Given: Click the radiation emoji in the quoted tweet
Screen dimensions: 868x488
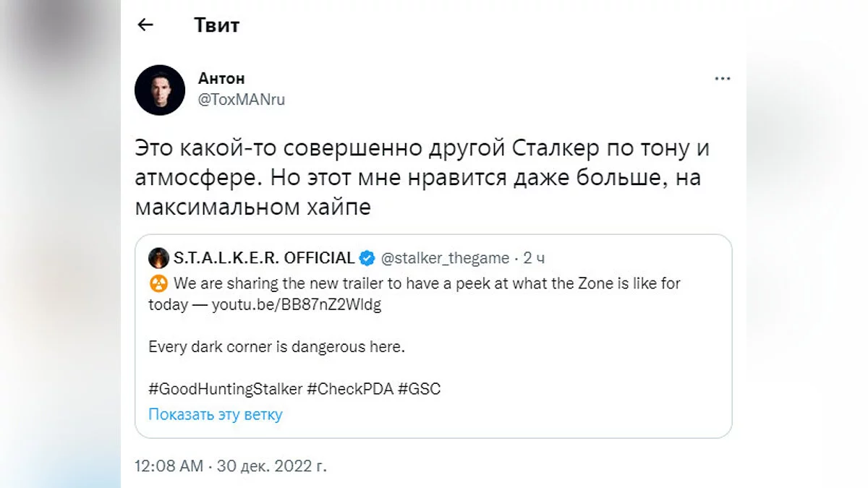Looking at the screenshot, I should (x=158, y=283).
